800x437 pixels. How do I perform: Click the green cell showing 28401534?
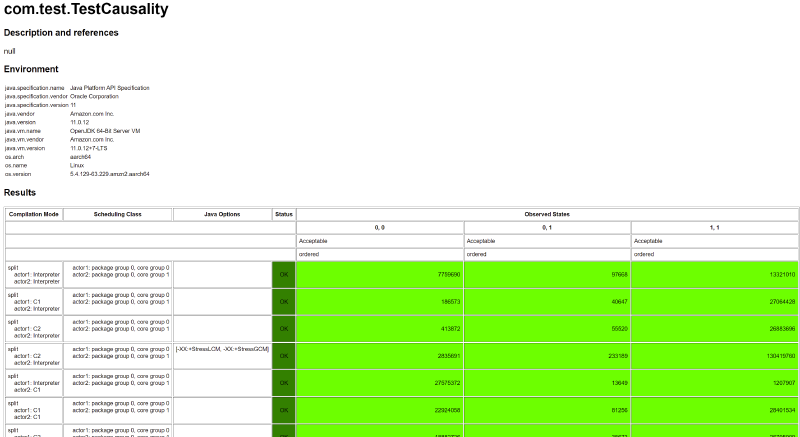(714, 409)
